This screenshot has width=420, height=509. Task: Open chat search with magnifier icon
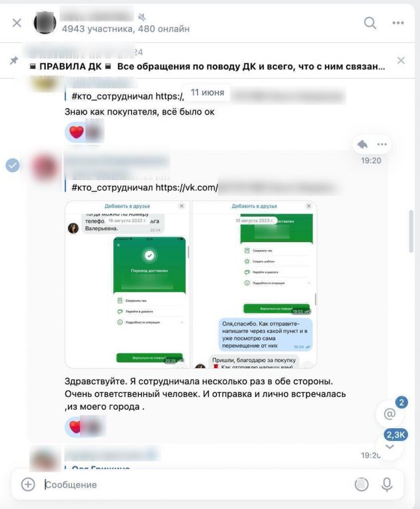(x=370, y=23)
